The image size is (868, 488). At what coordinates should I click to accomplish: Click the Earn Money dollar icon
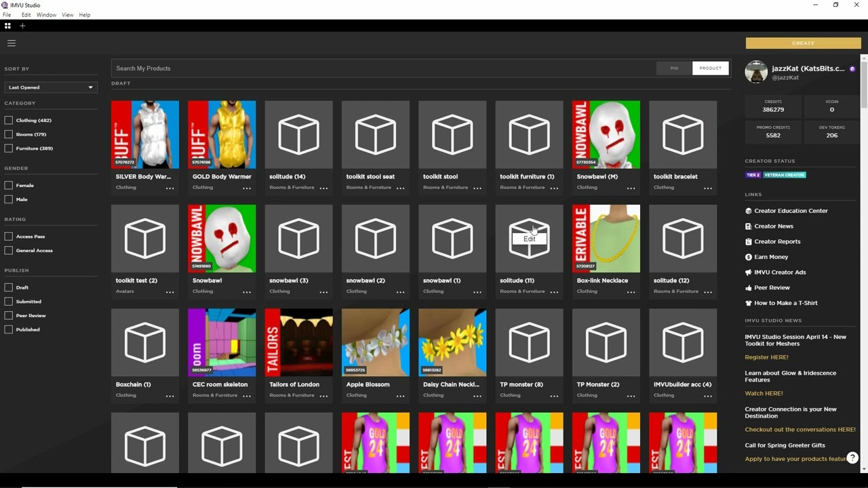coord(749,257)
